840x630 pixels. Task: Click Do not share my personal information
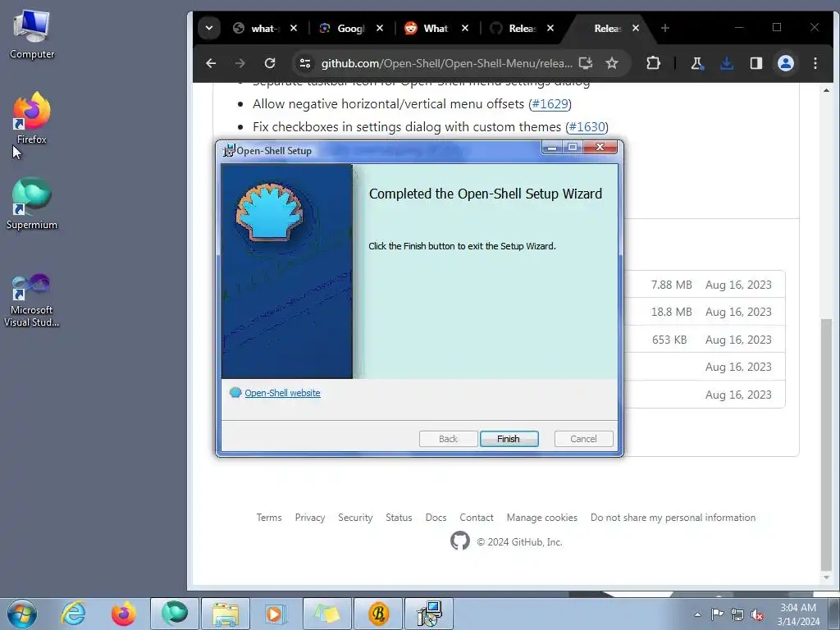click(x=673, y=518)
